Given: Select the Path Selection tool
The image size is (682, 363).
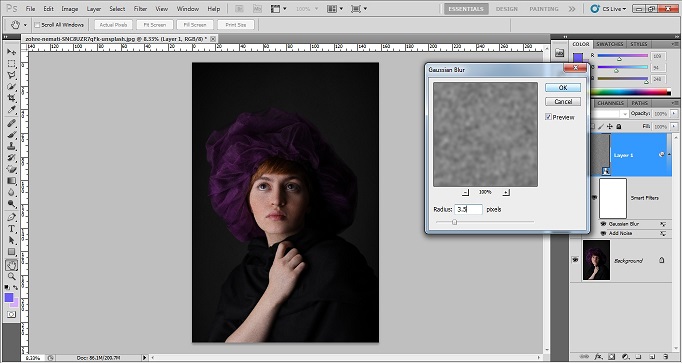Looking at the screenshot, I should 11,240.
